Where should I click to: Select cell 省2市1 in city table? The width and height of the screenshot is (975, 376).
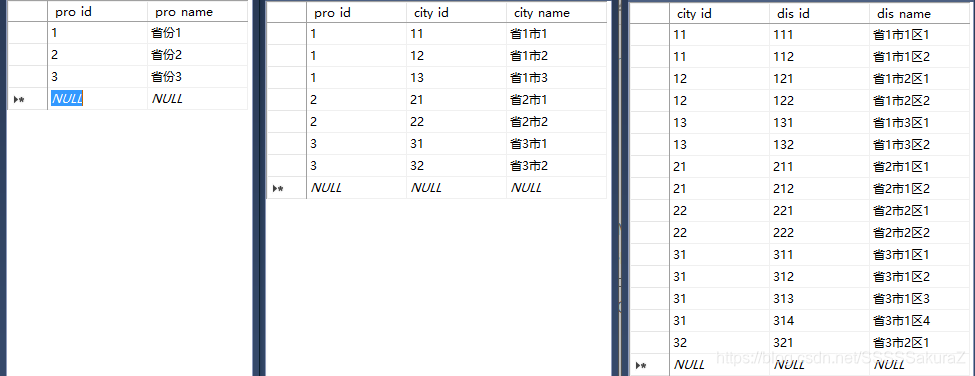(x=557, y=99)
